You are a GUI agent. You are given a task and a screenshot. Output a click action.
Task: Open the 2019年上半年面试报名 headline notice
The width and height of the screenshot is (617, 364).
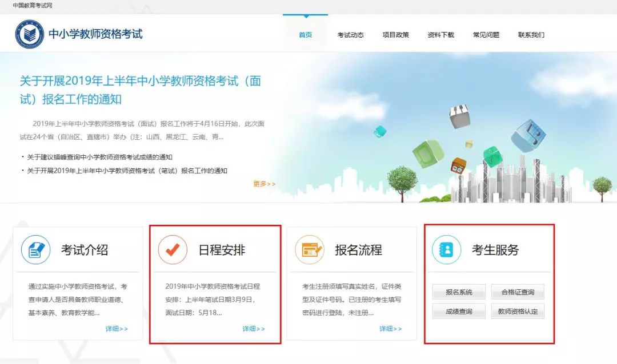coord(140,90)
